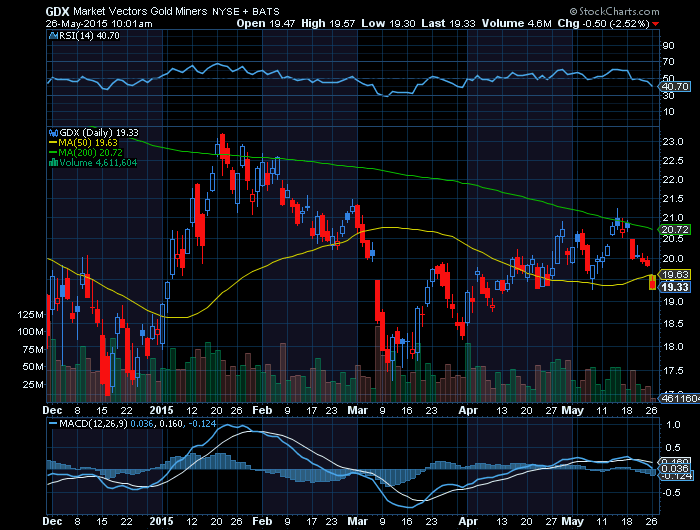This screenshot has height=530, width=700.
Task: Click the MA(50) 19.63 legend text
Action: tap(88, 143)
